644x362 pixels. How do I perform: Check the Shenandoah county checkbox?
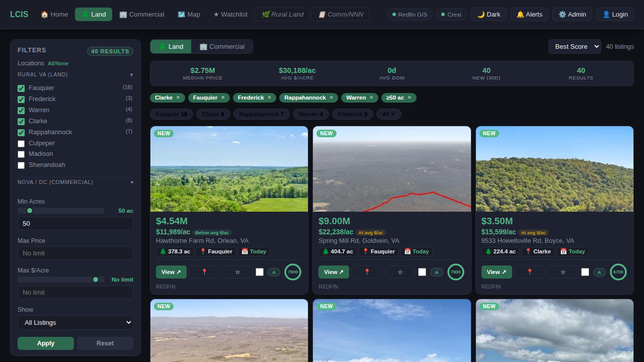coord(21,165)
